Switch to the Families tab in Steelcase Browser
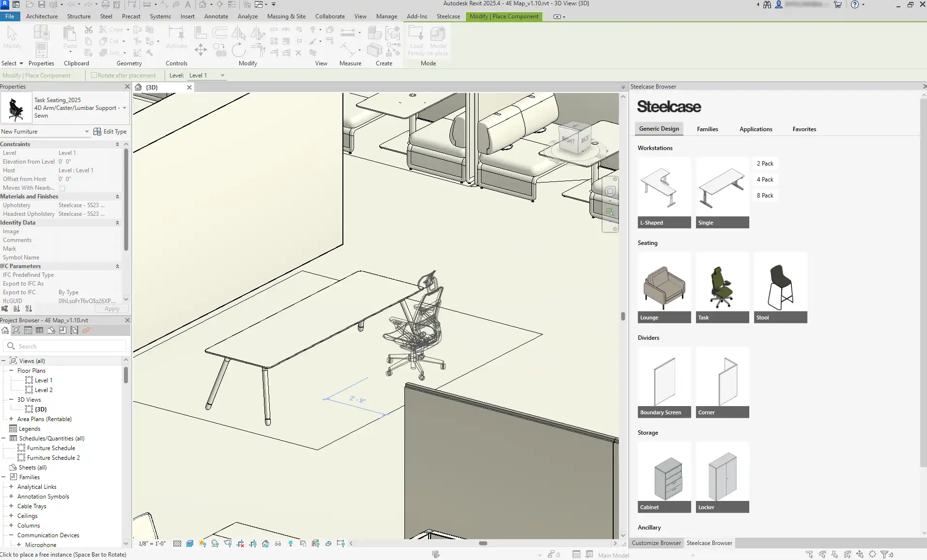The height and width of the screenshot is (560, 927). click(x=707, y=129)
